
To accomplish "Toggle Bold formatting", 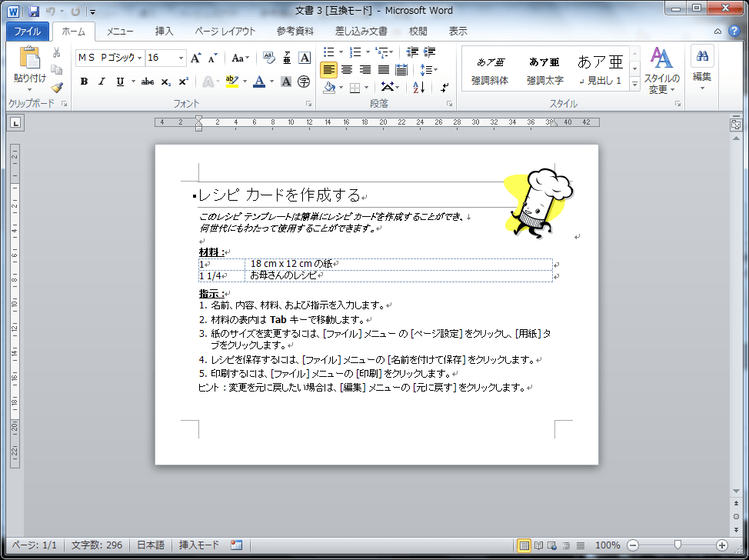I will [84, 82].
